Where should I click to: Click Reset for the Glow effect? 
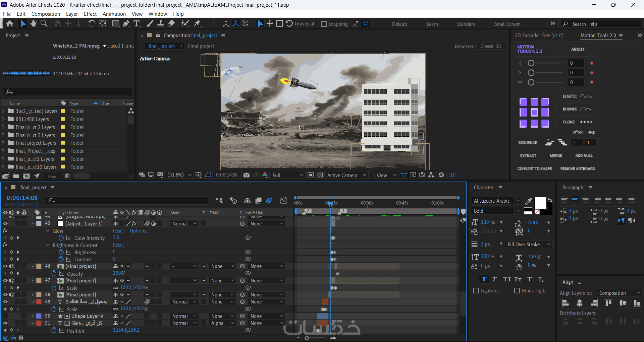coord(118,231)
